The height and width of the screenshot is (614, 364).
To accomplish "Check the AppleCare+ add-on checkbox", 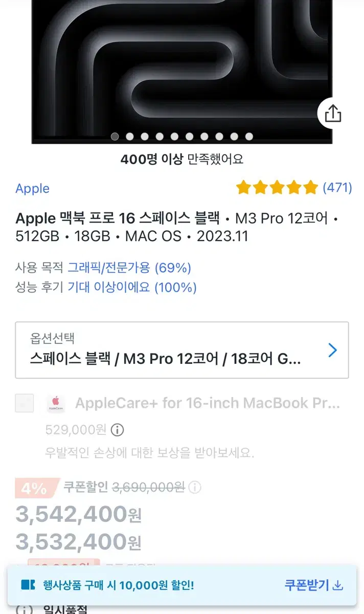I will coord(25,403).
